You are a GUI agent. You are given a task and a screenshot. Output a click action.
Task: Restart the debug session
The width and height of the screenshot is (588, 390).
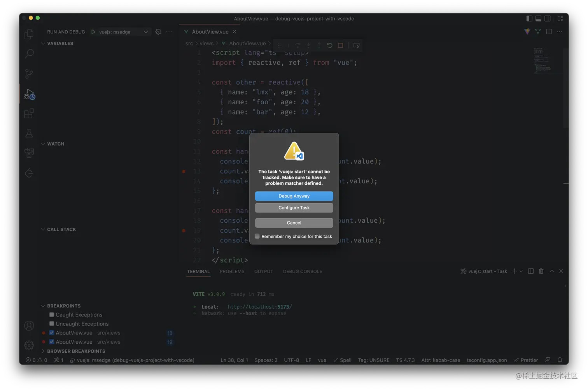(329, 46)
